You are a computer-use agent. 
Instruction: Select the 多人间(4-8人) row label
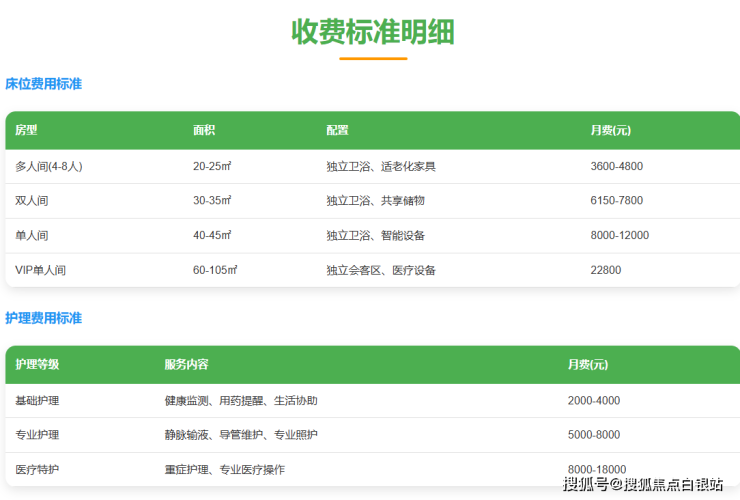(49, 166)
